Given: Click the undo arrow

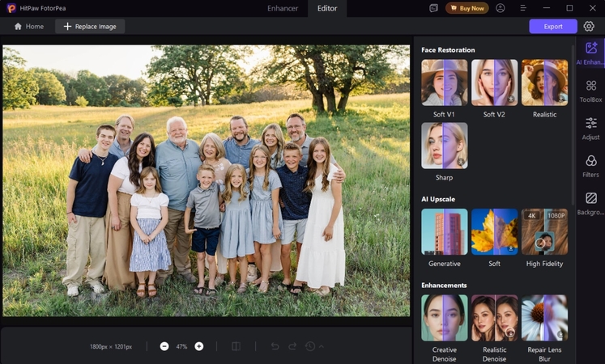Looking at the screenshot, I should (x=275, y=346).
